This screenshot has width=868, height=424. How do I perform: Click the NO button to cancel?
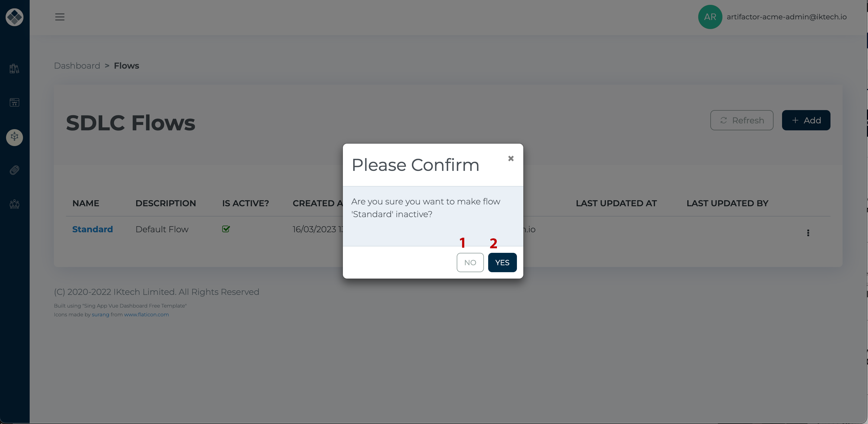tap(470, 262)
